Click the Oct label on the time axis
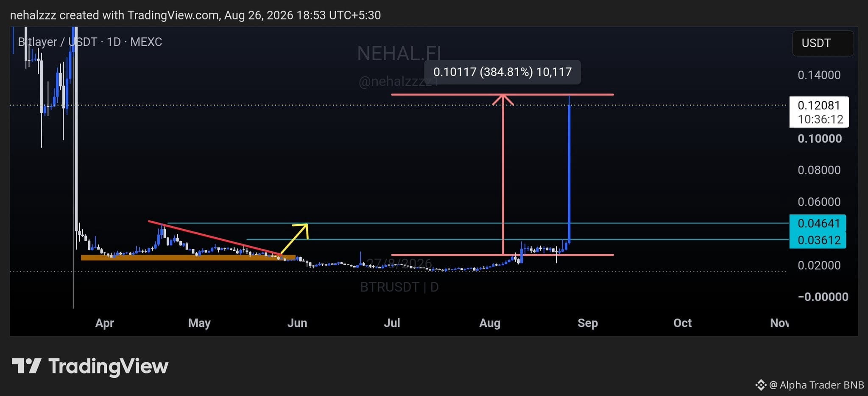The height and width of the screenshot is (396, 868). (682, 323)
